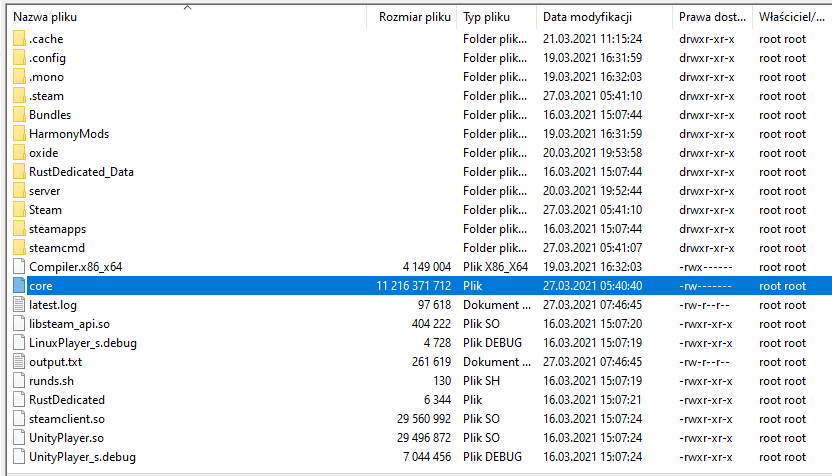This screenshot has width=832, height=476.
Task: Select the RustDedicated file name
Action: pos(67,400)
